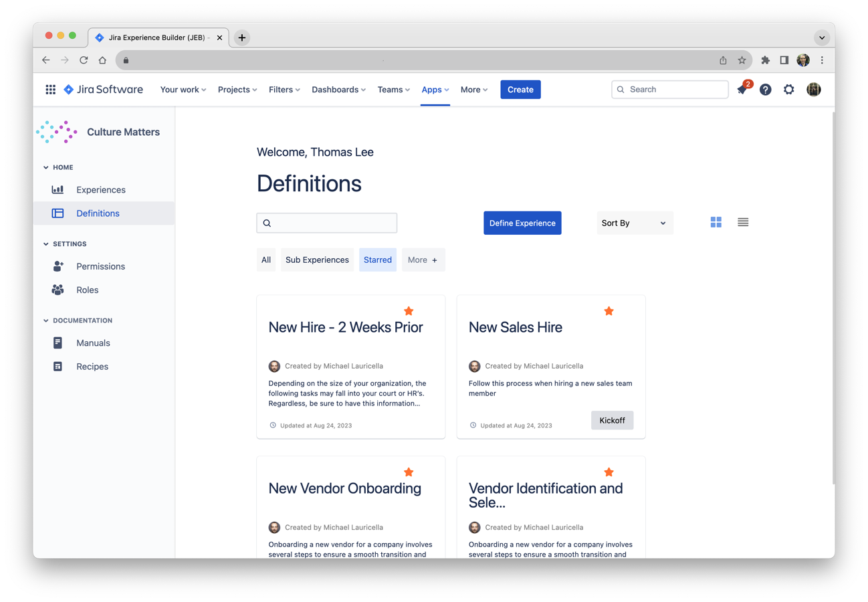Viewport: 868px width, 602px height.
Task: Unstar the New Vendor Onboarding card
Action: point(409,472)
